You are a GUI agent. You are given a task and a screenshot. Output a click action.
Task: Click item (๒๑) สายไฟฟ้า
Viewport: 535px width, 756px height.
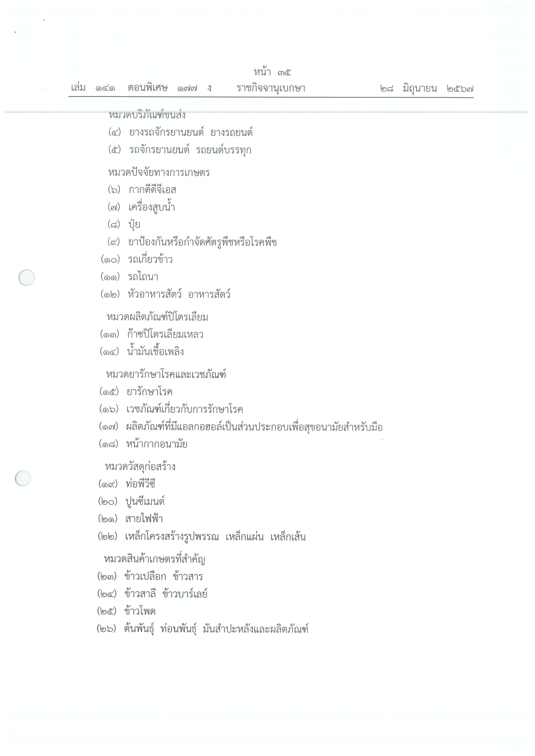(x=130, y=519)
